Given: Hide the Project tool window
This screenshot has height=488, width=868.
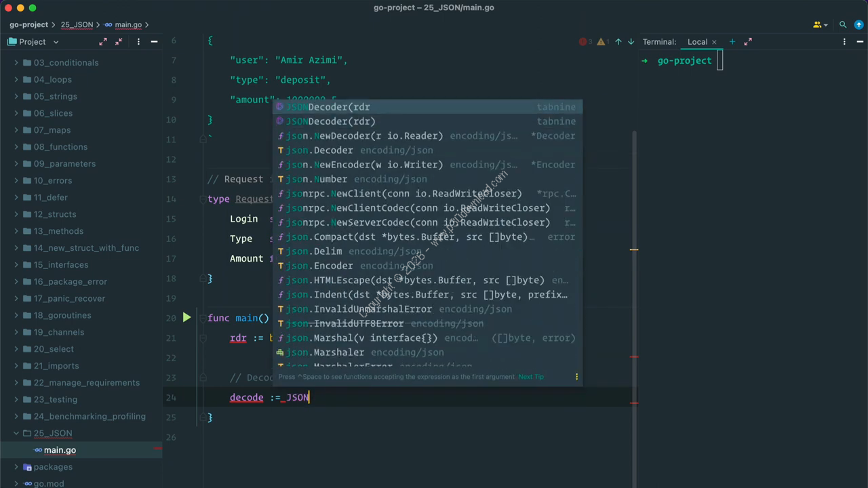Looking at the screenshot, I should [154, 42].
